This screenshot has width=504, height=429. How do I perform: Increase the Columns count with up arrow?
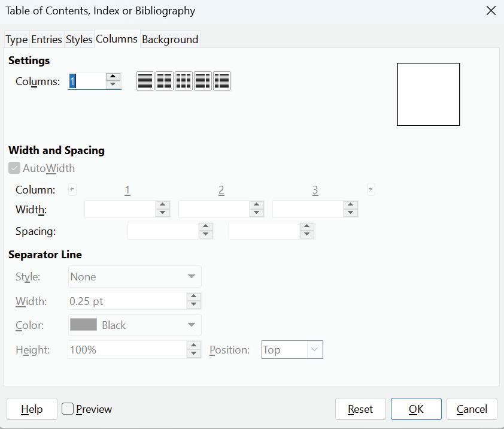pos(113,77)
